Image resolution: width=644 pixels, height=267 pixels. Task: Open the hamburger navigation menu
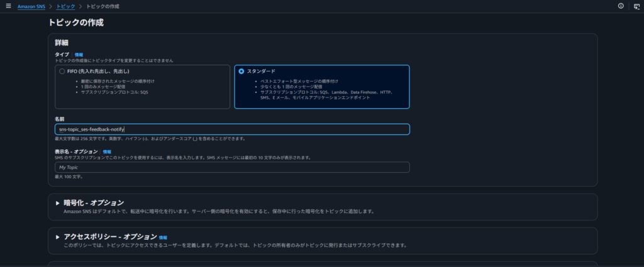[x=8, y=6]
